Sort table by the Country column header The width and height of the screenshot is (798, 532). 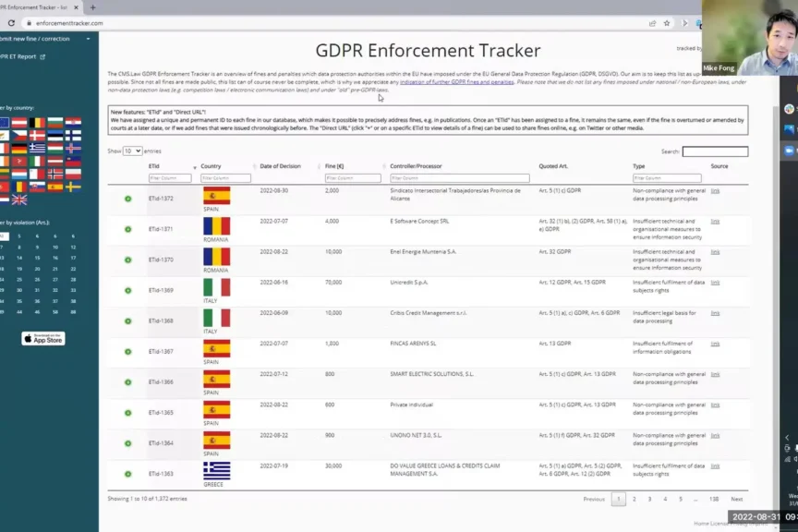(211, 166)
